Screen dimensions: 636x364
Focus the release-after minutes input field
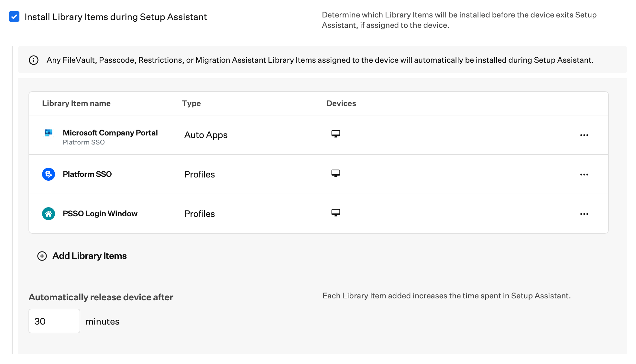click(54, 321)
